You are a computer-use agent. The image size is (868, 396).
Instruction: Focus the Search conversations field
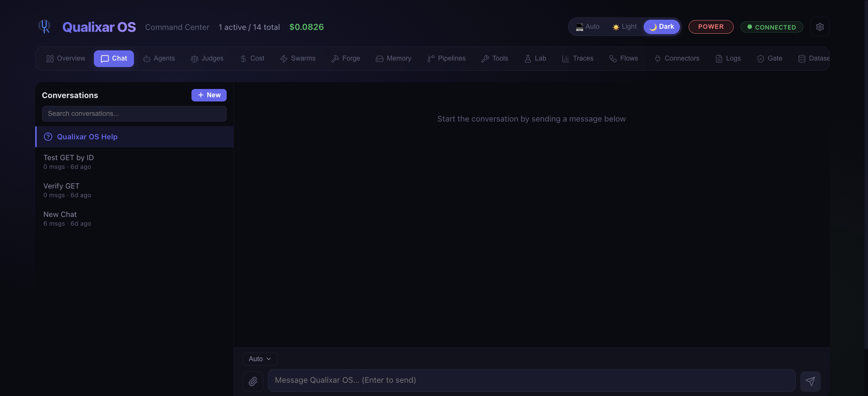click(x=134, y=114)
